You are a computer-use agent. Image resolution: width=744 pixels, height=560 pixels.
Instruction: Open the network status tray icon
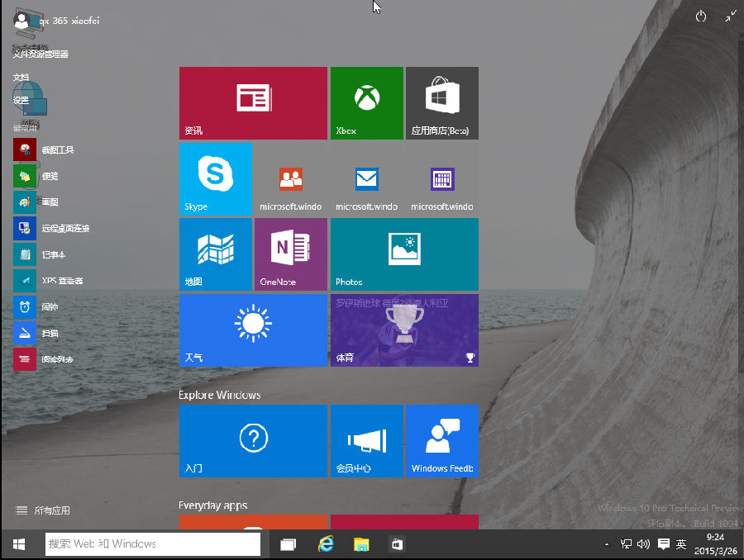pyautogui.click(x=626, y=543)
